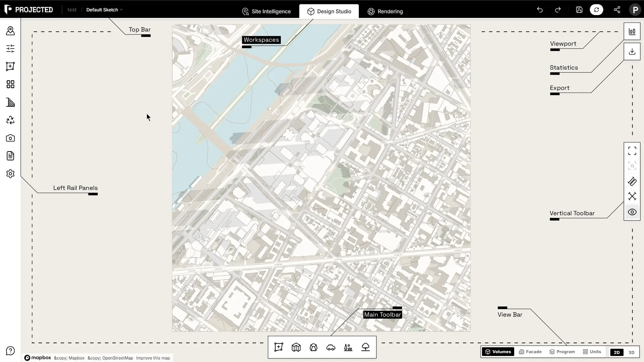The height and width of the screenshot is (362, 644).
Task: Switch view mode to Volumes
Action: (x=498, y=352)
